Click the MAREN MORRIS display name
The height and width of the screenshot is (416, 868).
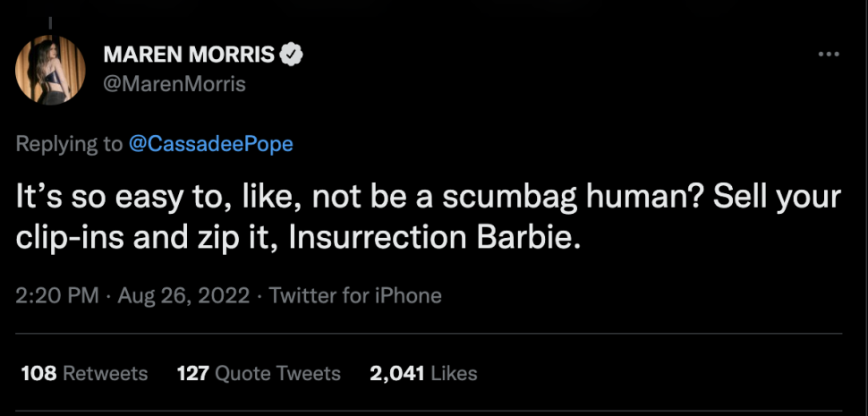[189, 55]
